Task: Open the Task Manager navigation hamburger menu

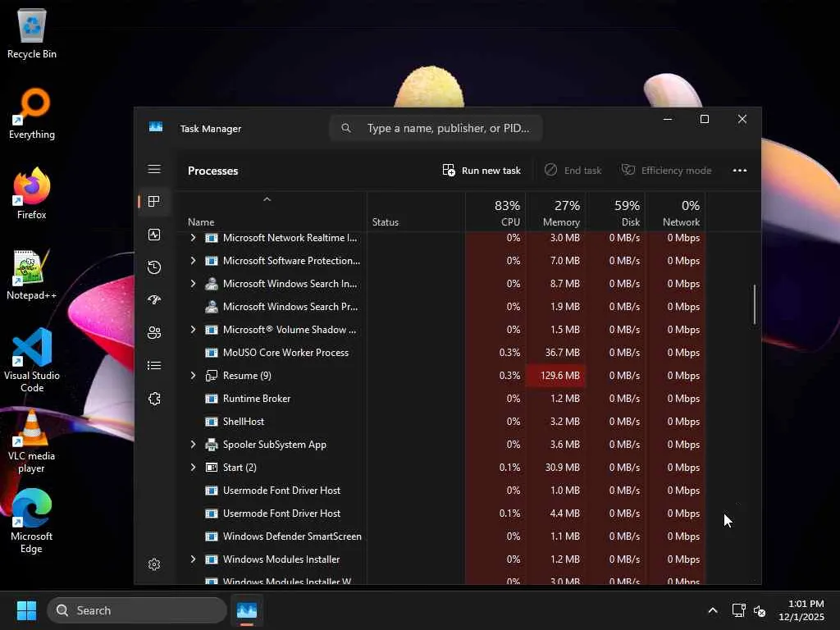Action: click(x=154, y=169)
